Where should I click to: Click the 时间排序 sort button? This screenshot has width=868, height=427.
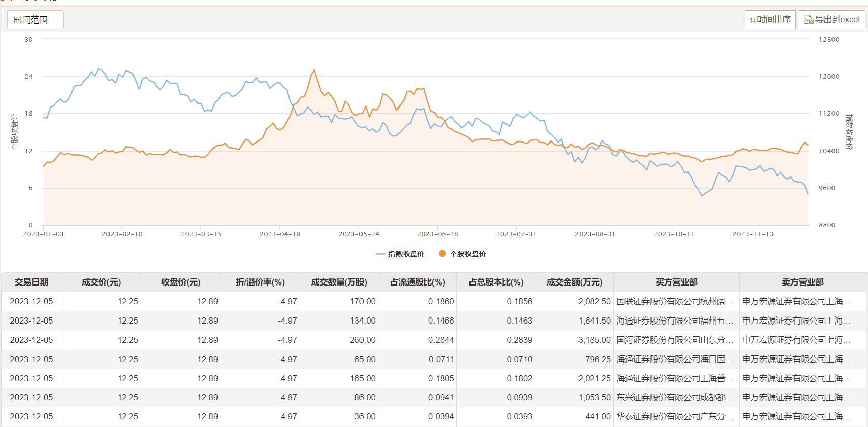770,20
